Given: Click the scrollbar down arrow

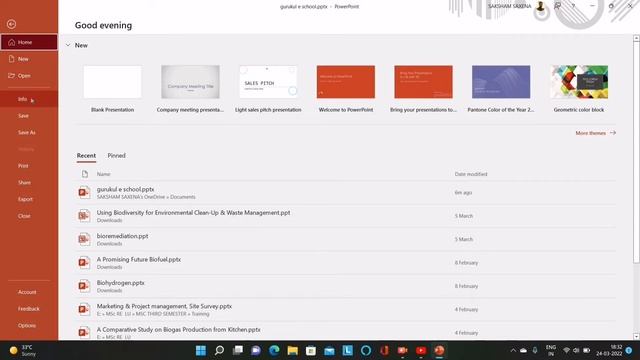Looking at the screenshot, I should tap(636, 337).
